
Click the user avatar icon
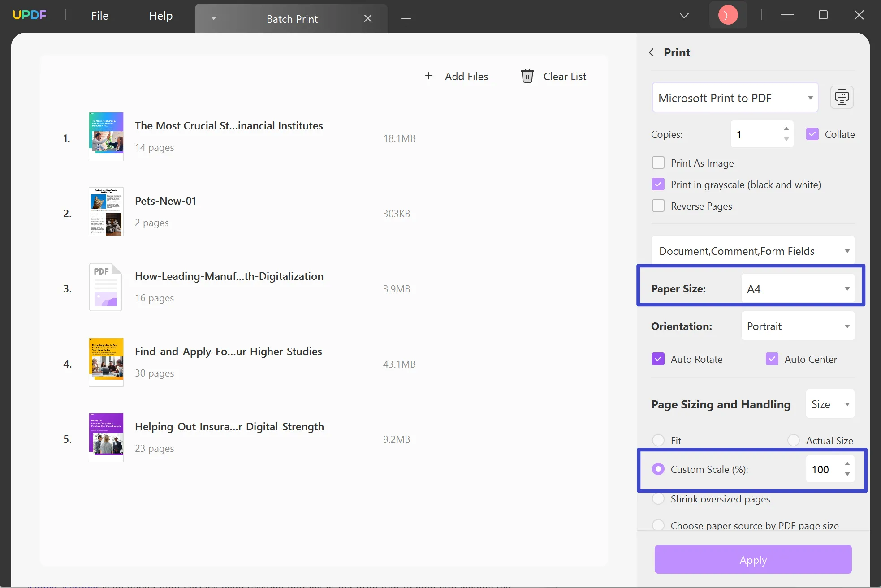point(728,15)
